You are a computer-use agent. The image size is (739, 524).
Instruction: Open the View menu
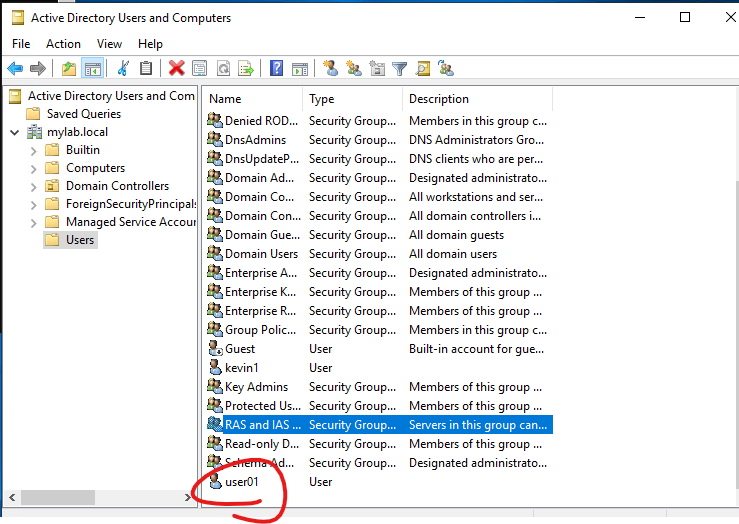(109, 44)
